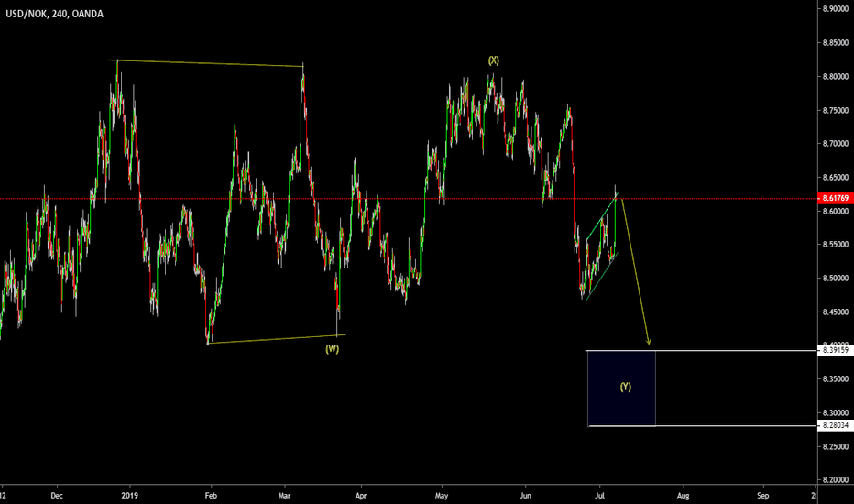
Task: Click the 8.28034 price level label
Action: (x=836, y=425)
